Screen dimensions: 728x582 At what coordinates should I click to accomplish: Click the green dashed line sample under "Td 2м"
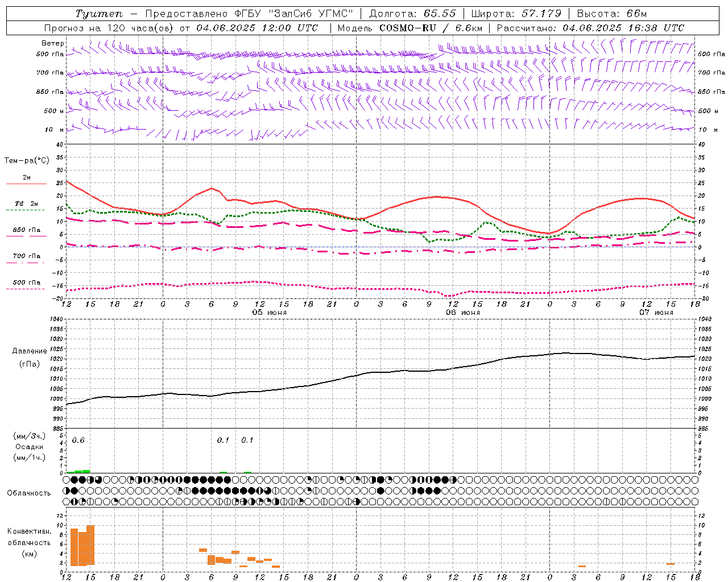pos(26,210)
